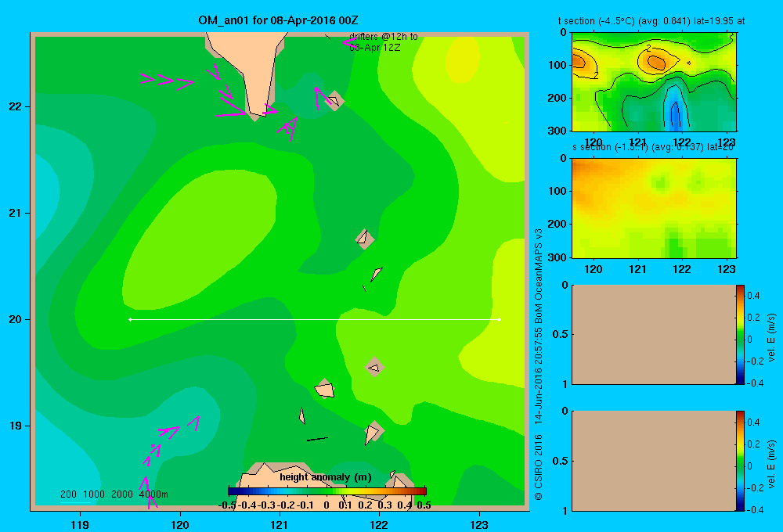Click the 't section (-4..5°C)' panel title
Screen dimensions: 783x532
pos(651,21)
